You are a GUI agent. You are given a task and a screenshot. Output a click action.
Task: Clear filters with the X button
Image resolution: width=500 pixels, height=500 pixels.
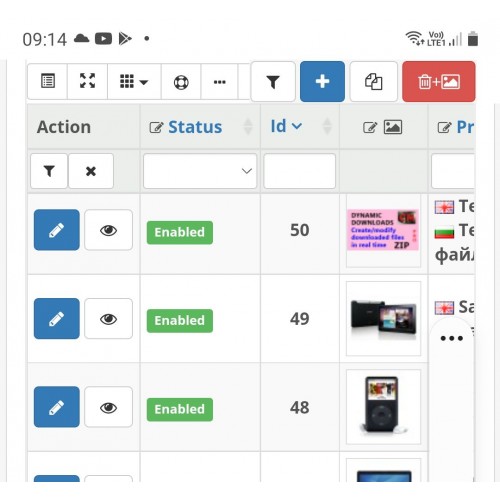(x=91, y=171)
